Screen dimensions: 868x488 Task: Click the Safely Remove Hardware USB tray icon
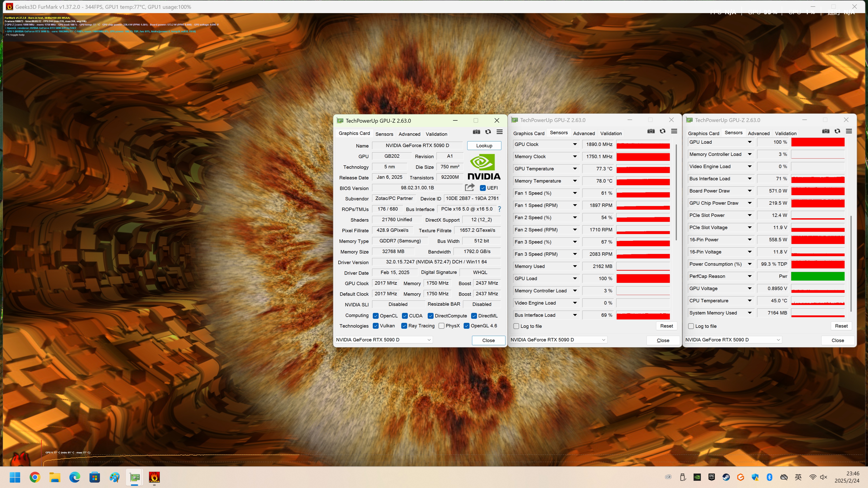tap(683, 477)
